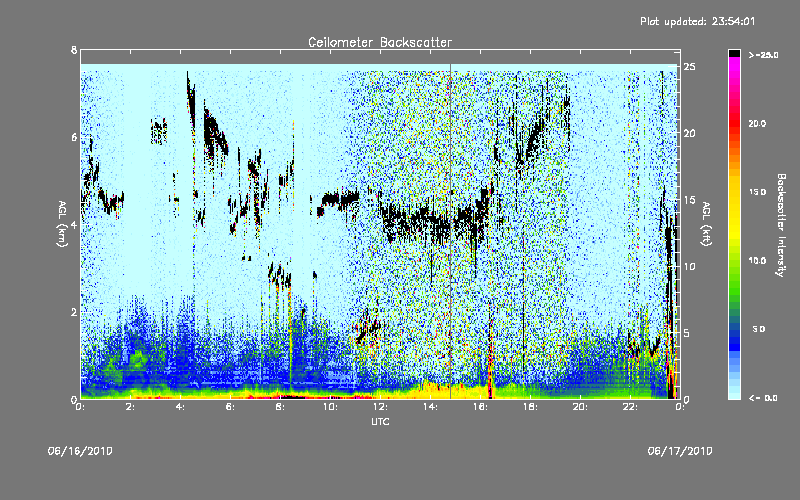Click the "2:" tick on UTC axis
Image resolution: width=800 pixels, height=500 pixels.
point(130,407)
